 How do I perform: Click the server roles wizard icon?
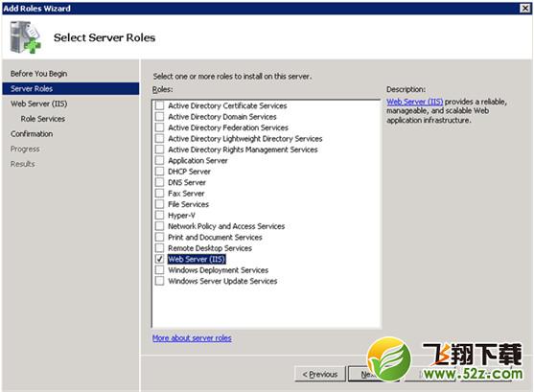pyautogui.click(x=25, y=37)
